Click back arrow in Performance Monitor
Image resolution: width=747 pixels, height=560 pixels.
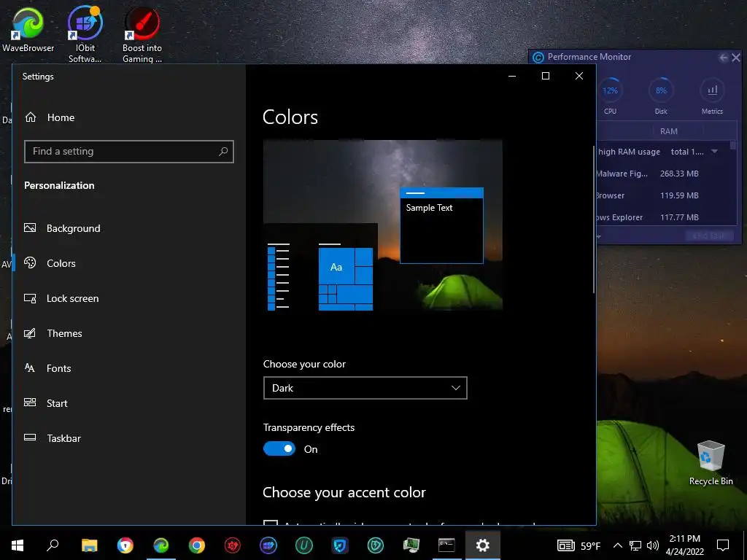pos(723,58)
